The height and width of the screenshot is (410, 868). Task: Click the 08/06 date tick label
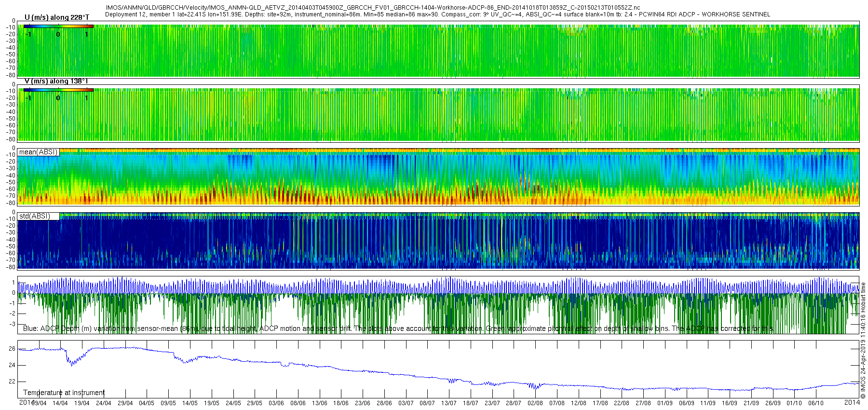point(298,403)
